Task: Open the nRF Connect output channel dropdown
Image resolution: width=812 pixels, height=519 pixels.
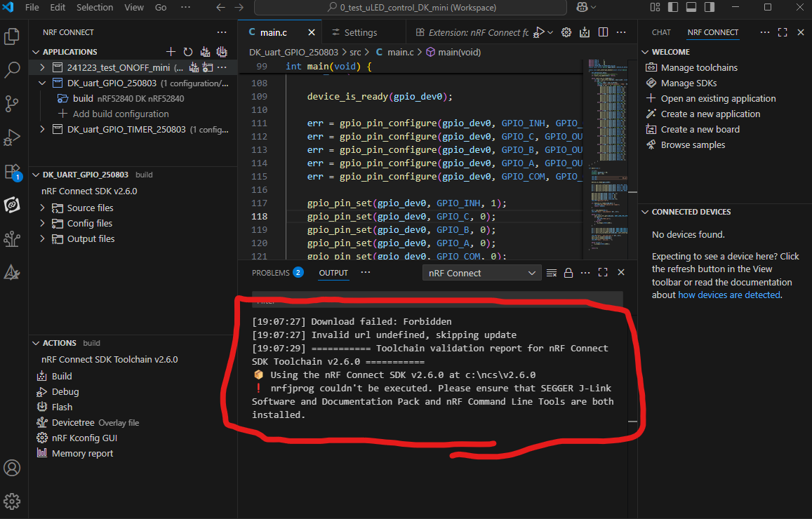Action: pyautogui.click(x=482, y=273)
